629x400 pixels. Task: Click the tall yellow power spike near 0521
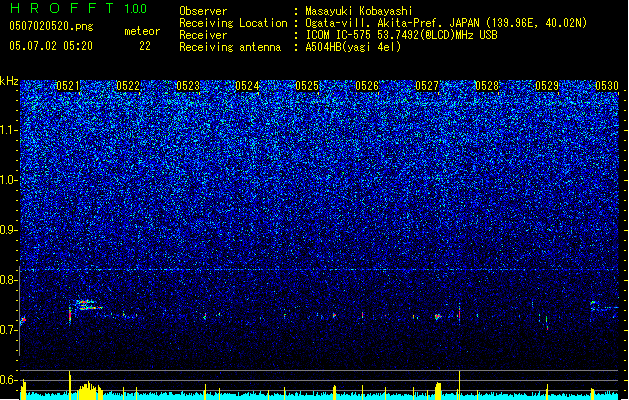tap(70, 385)
